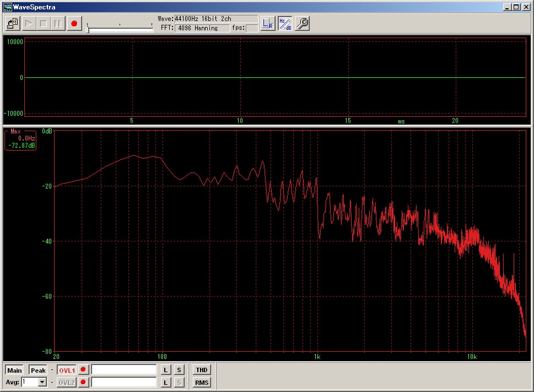Click the red capture dot beside OVL1
Viewport: 534px width, 392px height.
[x=83, y=369]
